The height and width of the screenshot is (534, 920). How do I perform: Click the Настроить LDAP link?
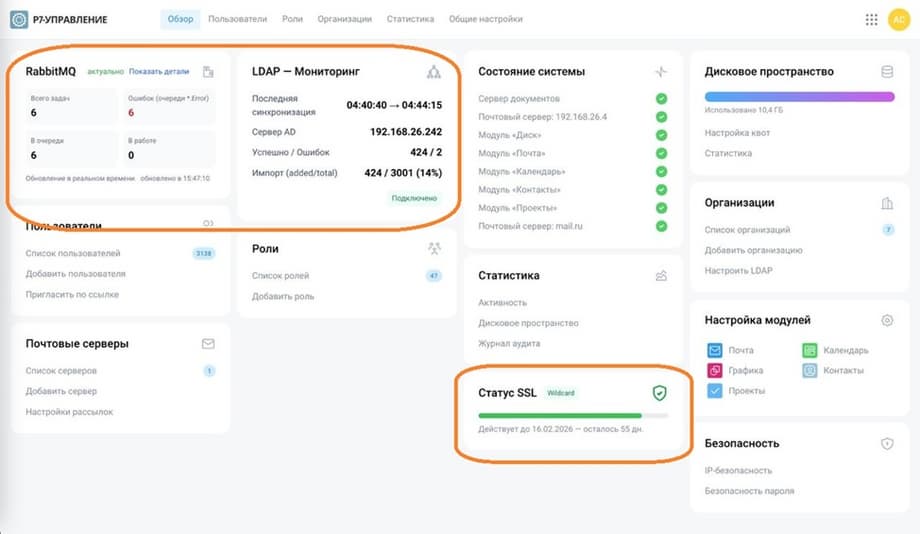tap(738, 270)
